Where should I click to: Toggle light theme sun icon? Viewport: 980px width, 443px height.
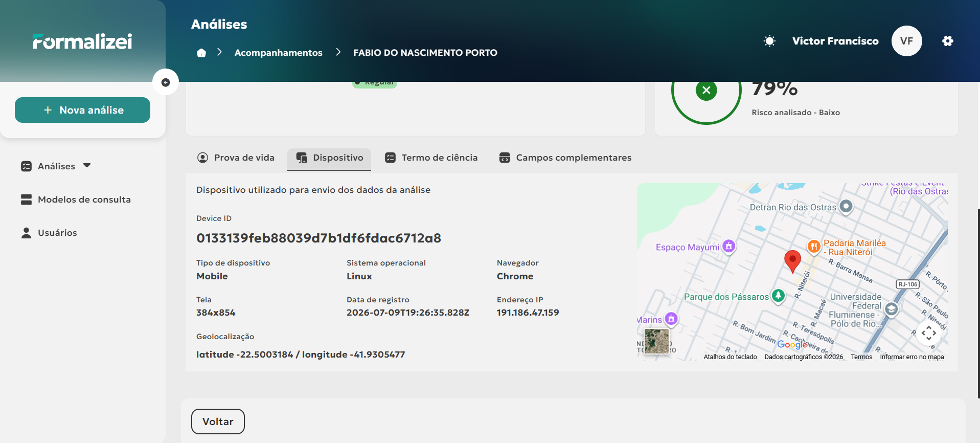(x=769, y=41)
